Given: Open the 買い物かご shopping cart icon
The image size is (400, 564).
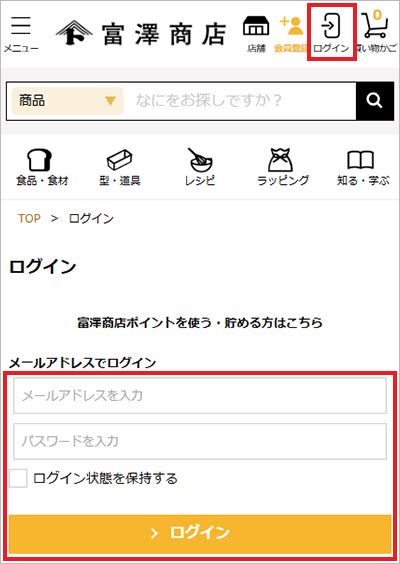Looking at the screenshot, I should pos(376,32).
